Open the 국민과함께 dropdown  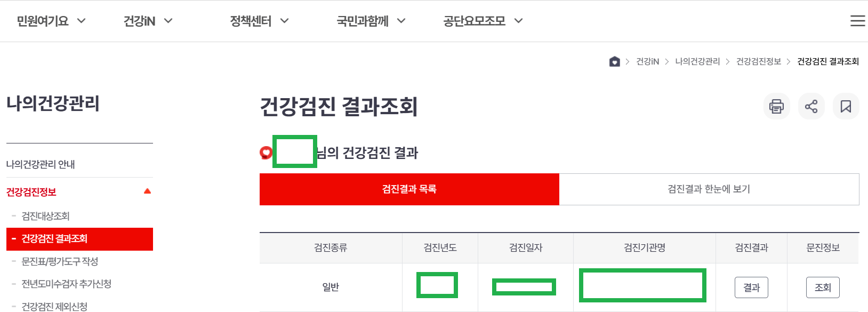coord(371,21)
